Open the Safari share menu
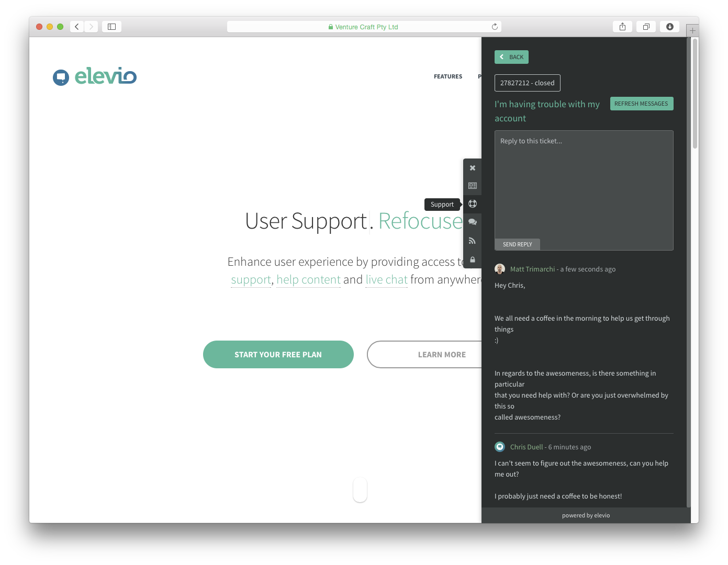This screenshot has width=728, height=565. tap(622, 27)
